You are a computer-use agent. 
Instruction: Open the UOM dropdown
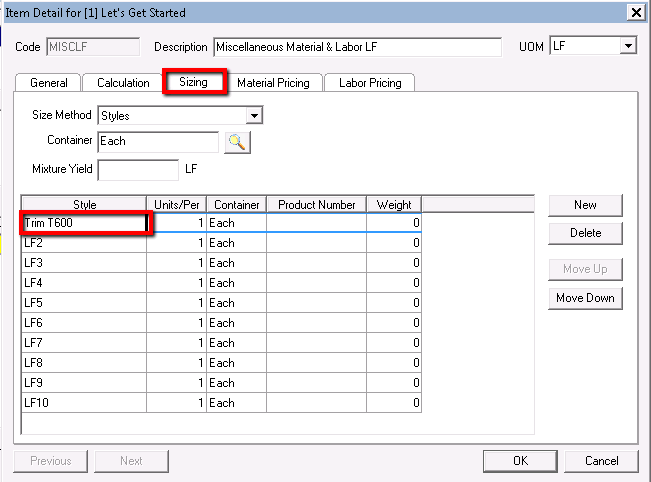[628, 46]
